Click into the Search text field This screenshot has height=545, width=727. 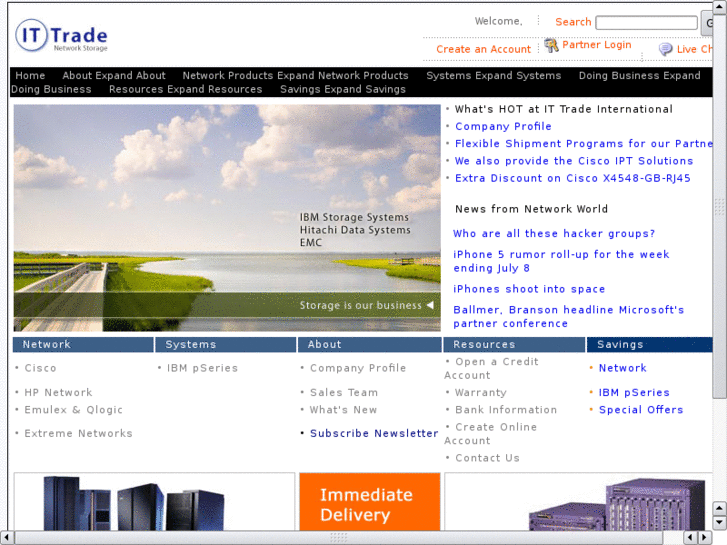(646, 22)
